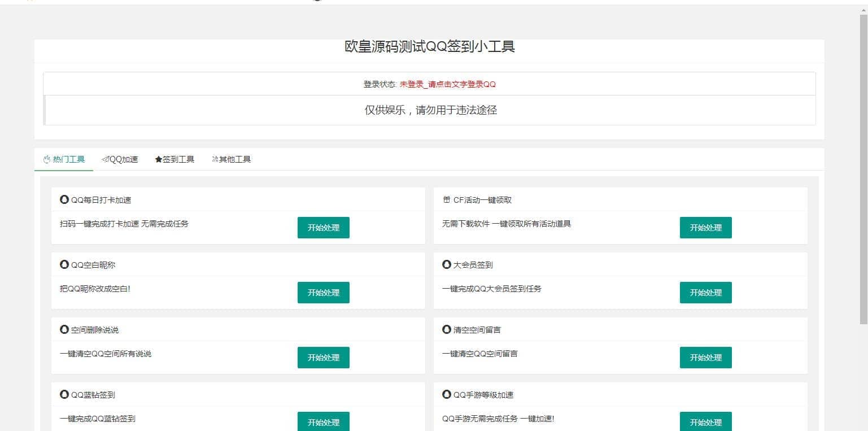The height and width of the screenshot is (431, 868).
Task: Switch to the 热门工具 tab
Action: tap(64, 159)
